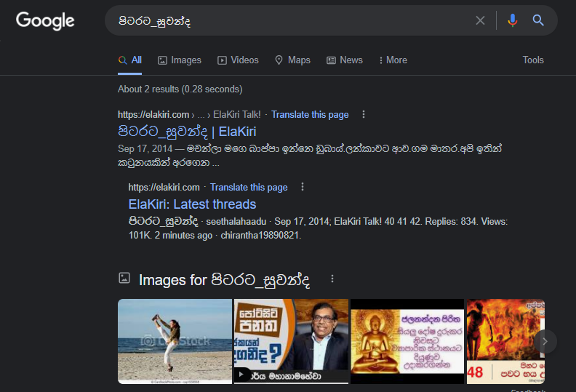Open the Images for පිටරට_සුවන්ද heading

[x=224, y=280]
